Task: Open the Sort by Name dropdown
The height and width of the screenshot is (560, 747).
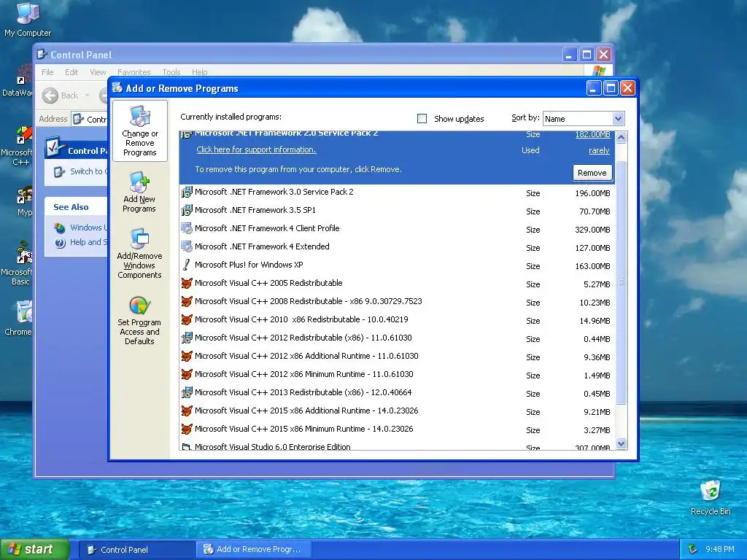Action: (x=618, y=119)
